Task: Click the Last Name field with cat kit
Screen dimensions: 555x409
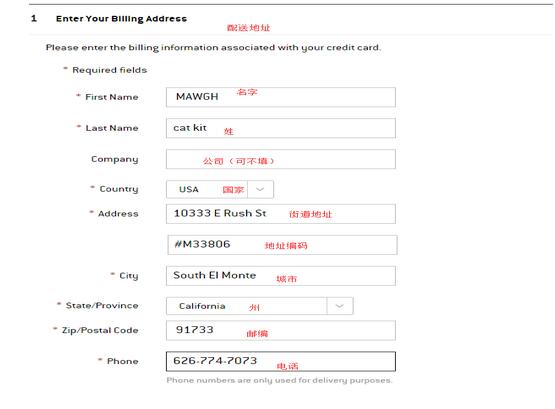Action: tap(281, 128)
